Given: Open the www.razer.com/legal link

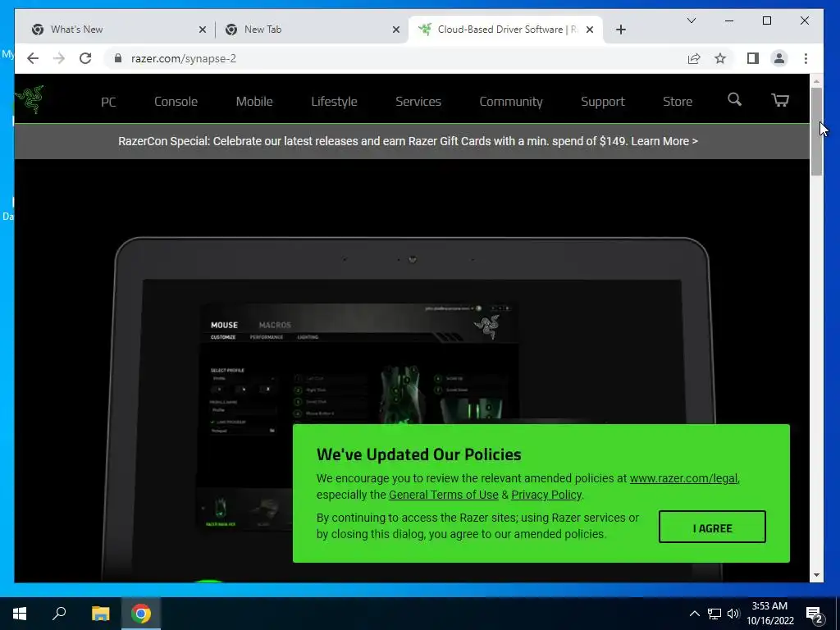Looking at the screenshot, I should coord(683,478).
